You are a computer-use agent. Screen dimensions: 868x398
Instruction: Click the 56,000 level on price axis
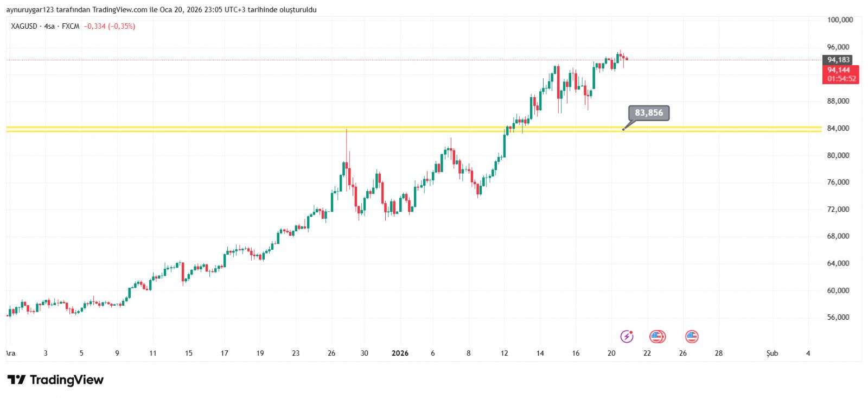tap(838, 318)
